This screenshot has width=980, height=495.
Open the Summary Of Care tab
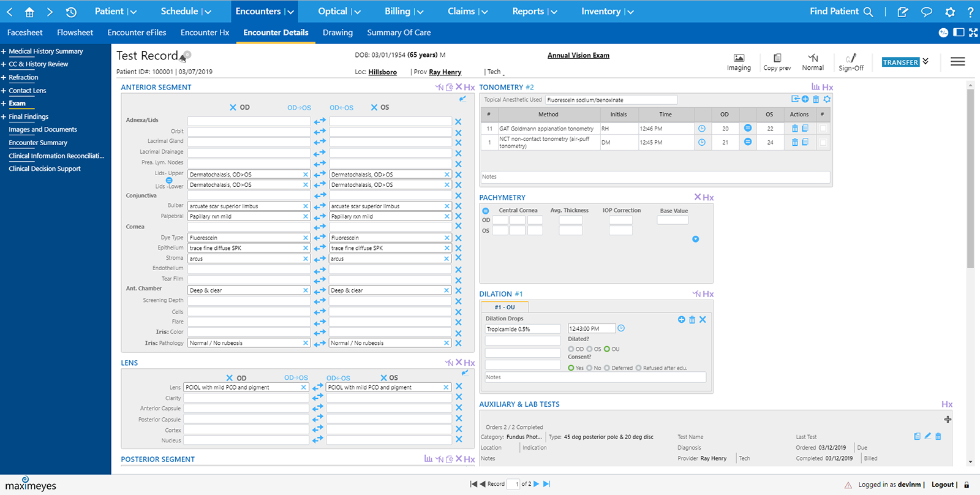tap(399, 32)
